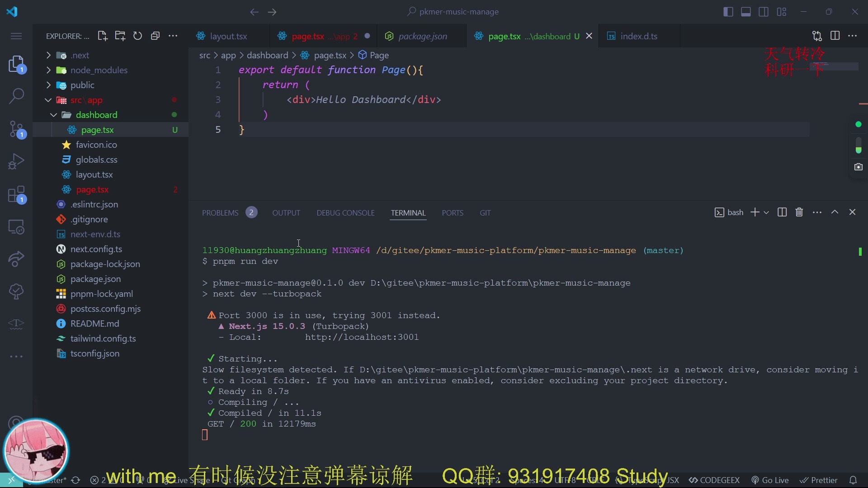The width and height of the screenshot is (868, 488).
Task: Click the app breadcrumb segment
Action: tap(228, 55)
